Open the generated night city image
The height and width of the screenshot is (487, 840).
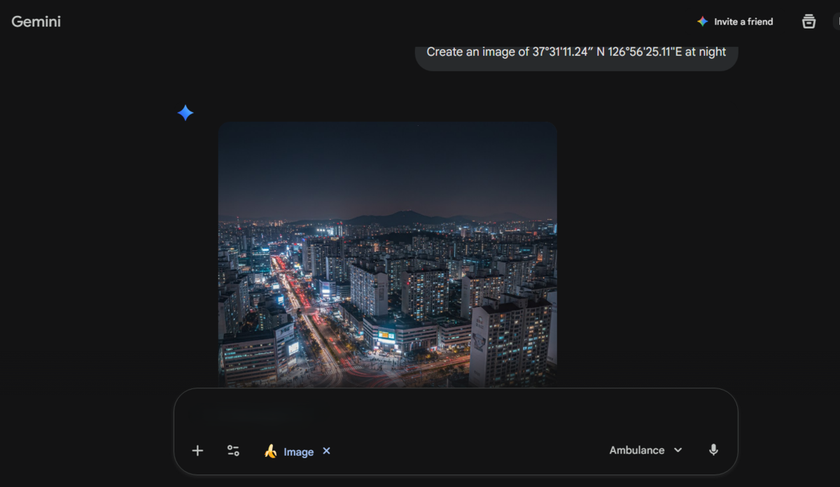pos(387,254)
